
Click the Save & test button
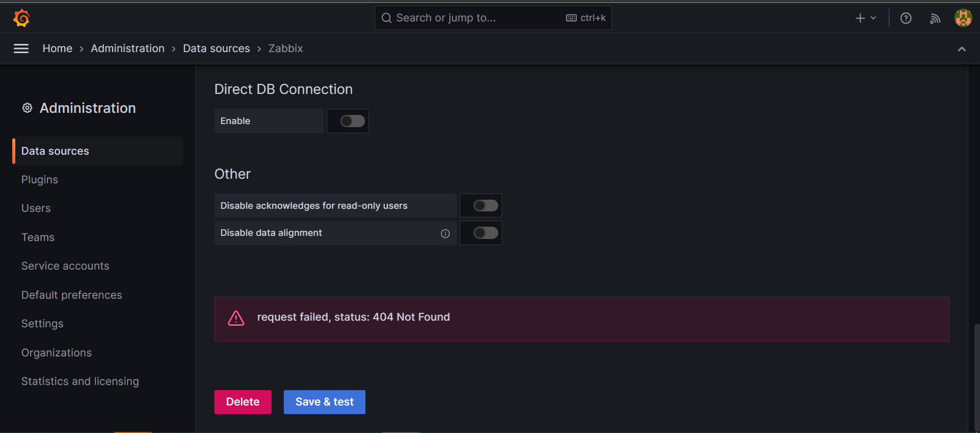point(325,402)
